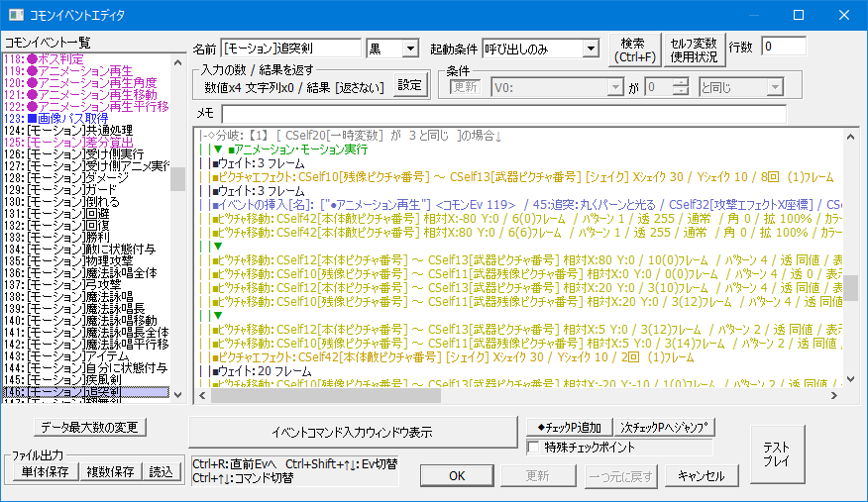Click command pane scroll-down arrow
Image resolution: width=868 pixels, height=502 pixels.
(850, 379)
